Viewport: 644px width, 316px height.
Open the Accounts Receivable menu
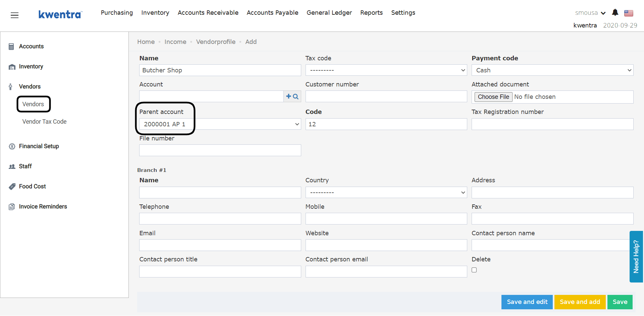(x=208, y=13)
